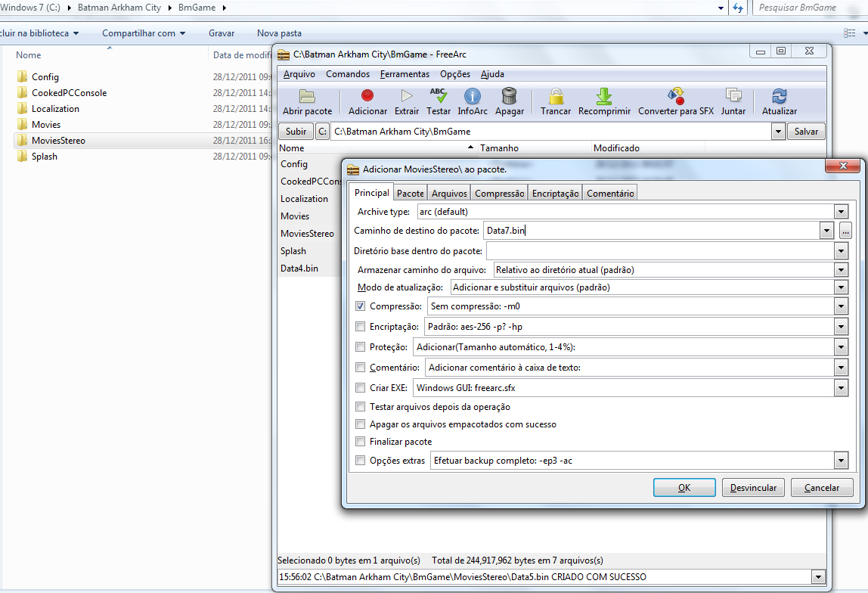The height and width of the screenshot is (593, 868).
Task: Open the Comandos menu
Action: tap(348, 73)
